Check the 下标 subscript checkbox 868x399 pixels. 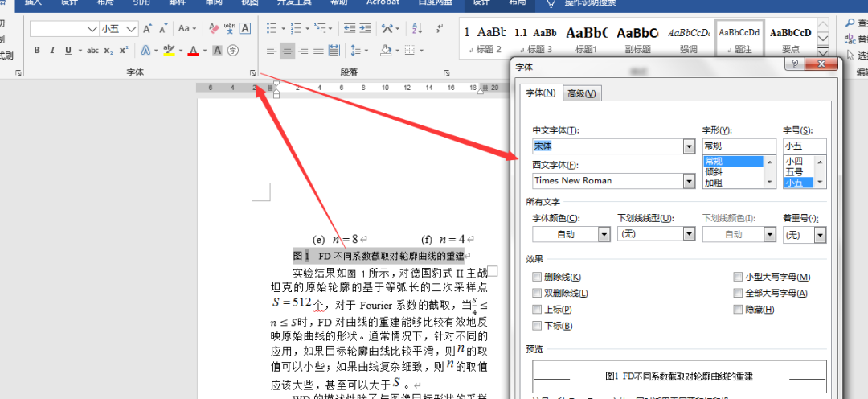tap(536, 325)
